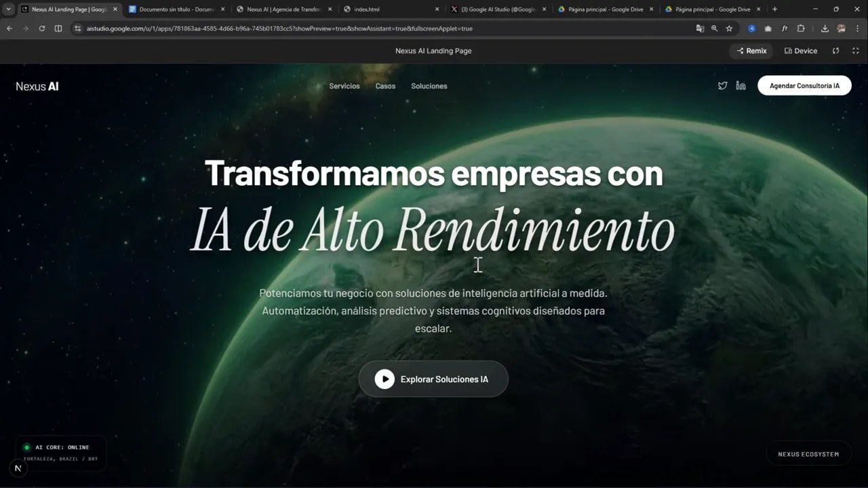
Task: Click Explorar Soluciones IA button
Action: (433, 379)
